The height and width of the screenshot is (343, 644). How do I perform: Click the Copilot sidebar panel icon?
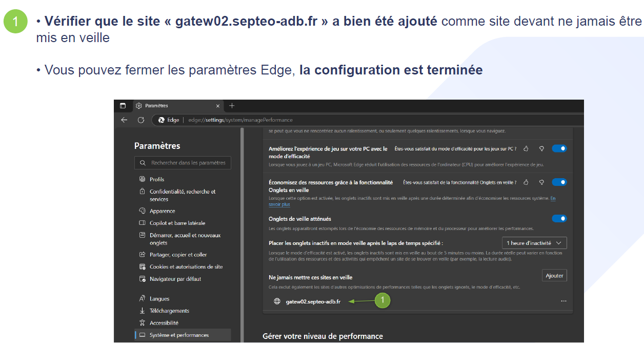pos(143,223)
